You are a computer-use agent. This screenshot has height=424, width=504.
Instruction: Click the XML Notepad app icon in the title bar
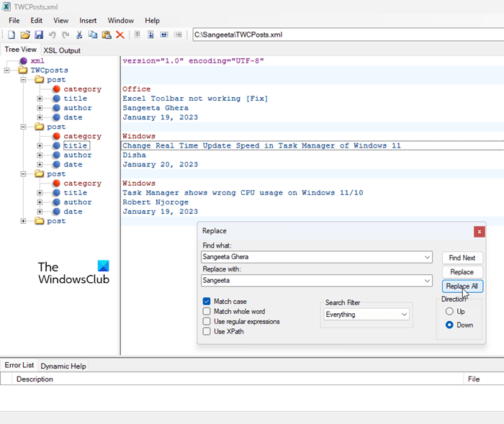click(6, 6)
